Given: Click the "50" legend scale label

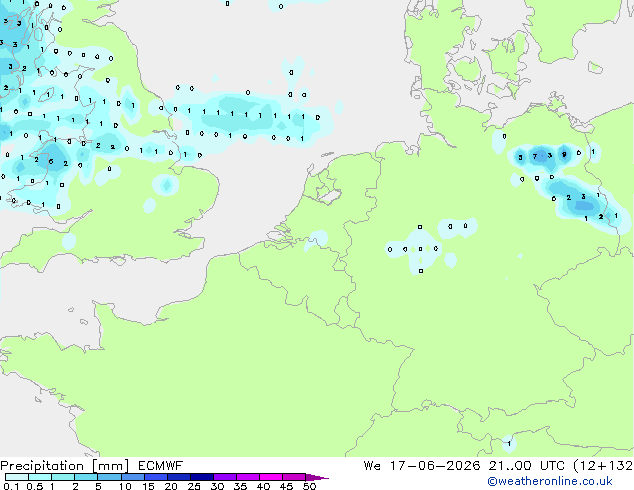Looking at the screenshot, I should [309, 486].
